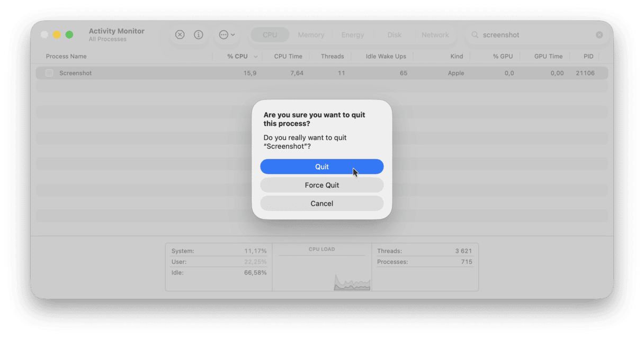Switch to the Disk tab

[394, 34]
